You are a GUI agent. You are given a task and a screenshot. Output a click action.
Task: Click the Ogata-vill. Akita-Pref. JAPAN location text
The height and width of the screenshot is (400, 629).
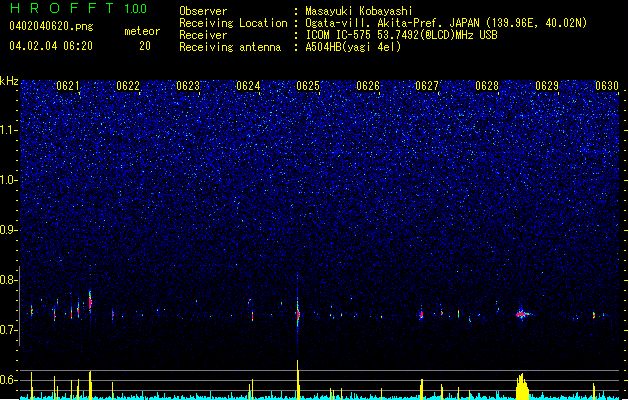click(x=446, y=23)
